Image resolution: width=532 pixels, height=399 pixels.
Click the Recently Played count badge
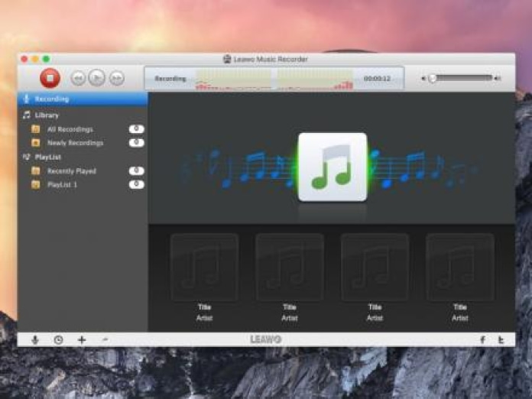point(136,170)
